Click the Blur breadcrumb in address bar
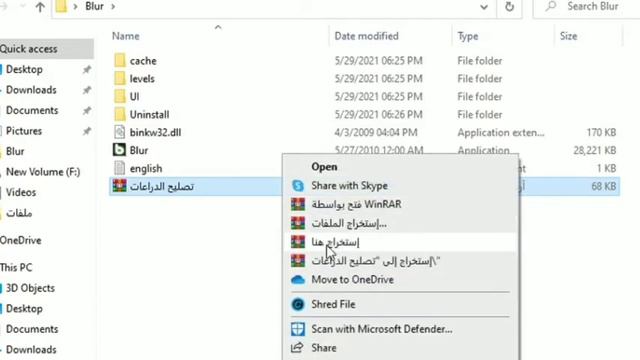The width and height of the screenshot is (640, 360). (x=94, y=7)
